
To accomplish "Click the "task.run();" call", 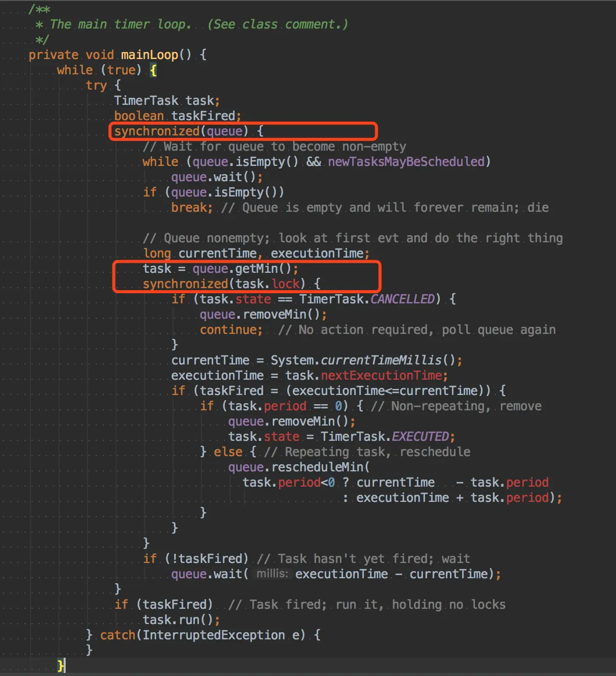I will pyautogui.click(x=181, y=620).
